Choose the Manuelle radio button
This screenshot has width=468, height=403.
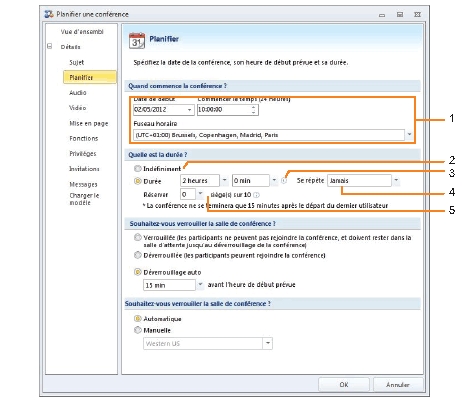137,330
